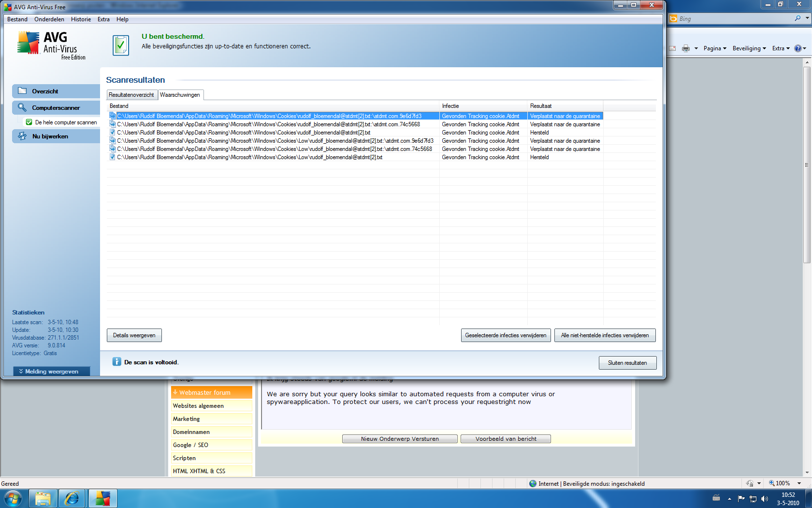This screenshot has height=508, width=812.
Task: Click file icon of the Cookies\...atdmt.com.74c5668 row
Action: point(113,124)
